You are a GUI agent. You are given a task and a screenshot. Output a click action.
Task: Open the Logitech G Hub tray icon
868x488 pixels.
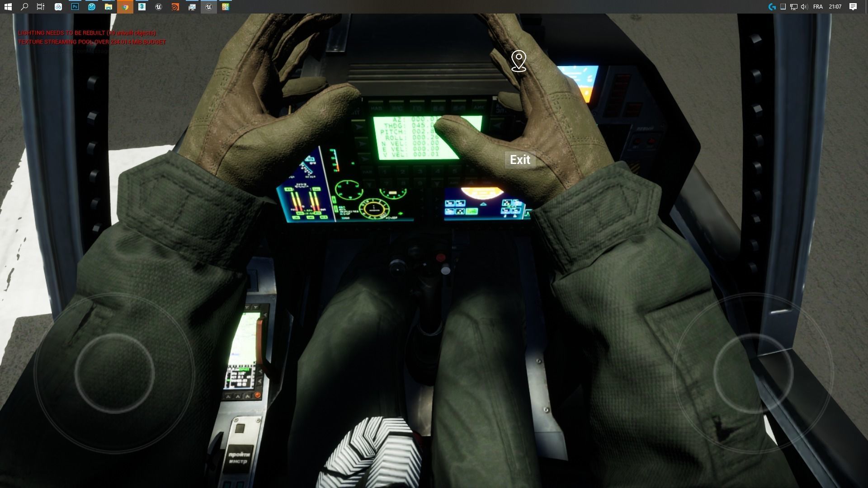point(772,7)
